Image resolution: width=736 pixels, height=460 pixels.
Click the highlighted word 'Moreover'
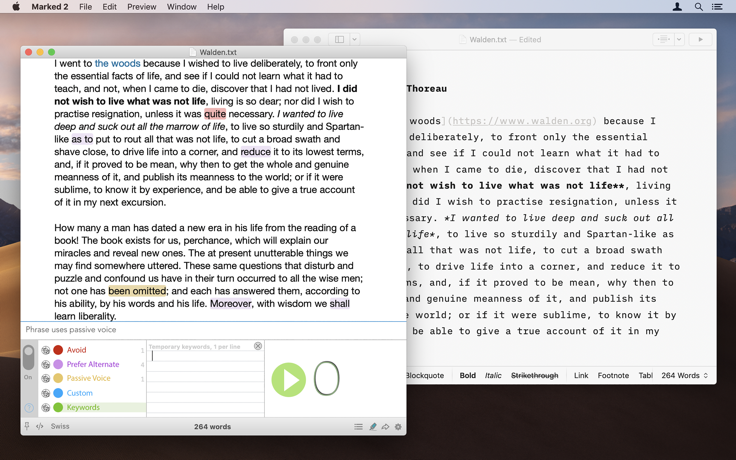230,304
